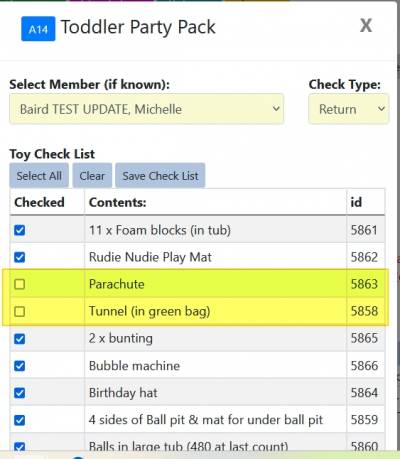This screenshot has height=459, width=400.
Task: Check the Parachute checkbox
Action: (20, 284)
